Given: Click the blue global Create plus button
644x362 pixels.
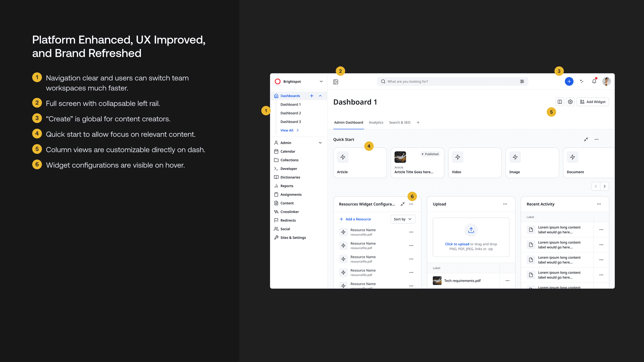Looking at the screenshot, I should pos(569,81).
